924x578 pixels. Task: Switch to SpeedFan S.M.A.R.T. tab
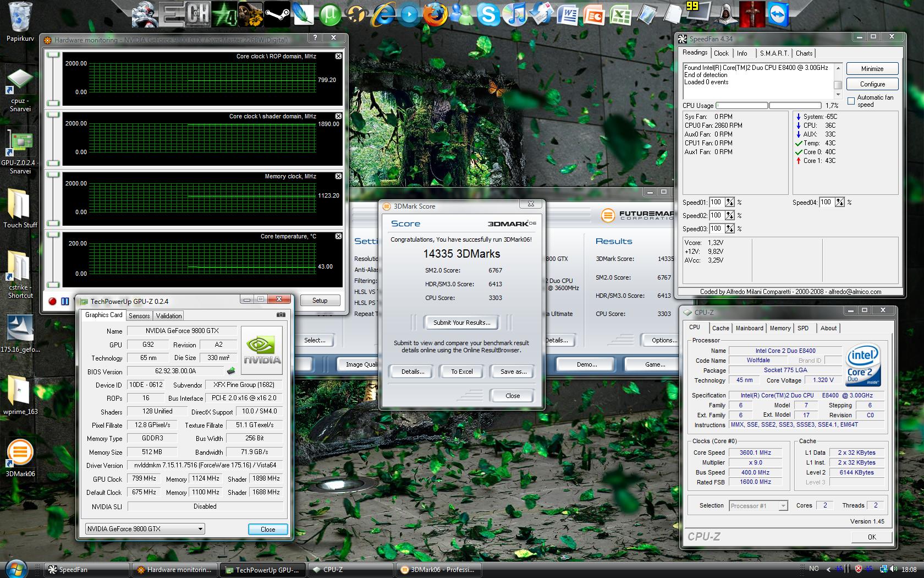(x=774, y=53)
